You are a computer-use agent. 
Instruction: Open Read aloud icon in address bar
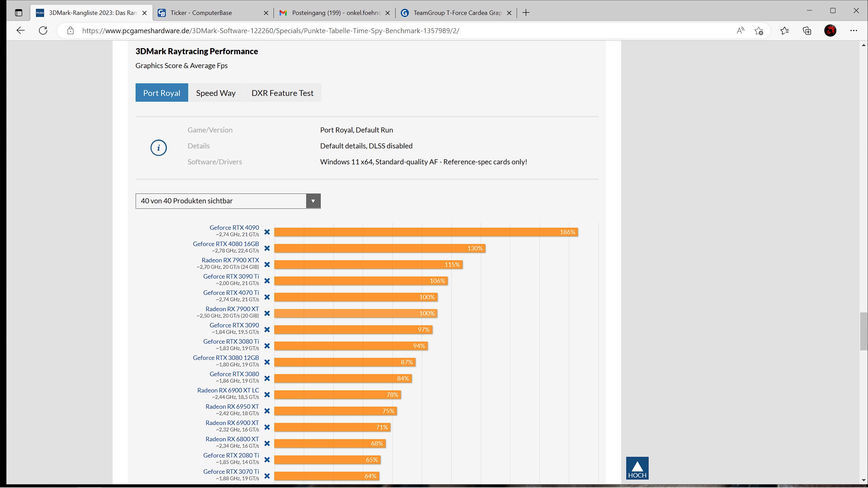pos(740,31)
